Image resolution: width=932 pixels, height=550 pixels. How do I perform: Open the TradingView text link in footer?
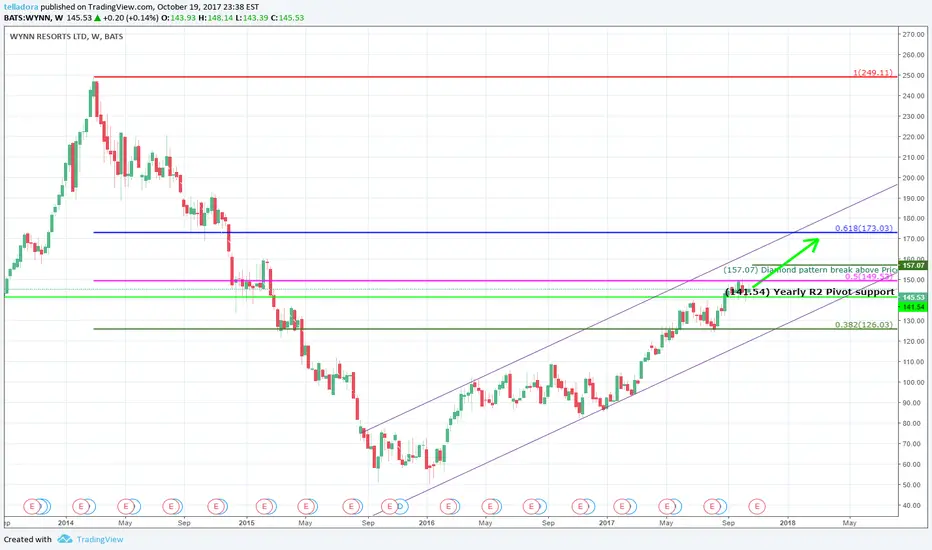100,539
